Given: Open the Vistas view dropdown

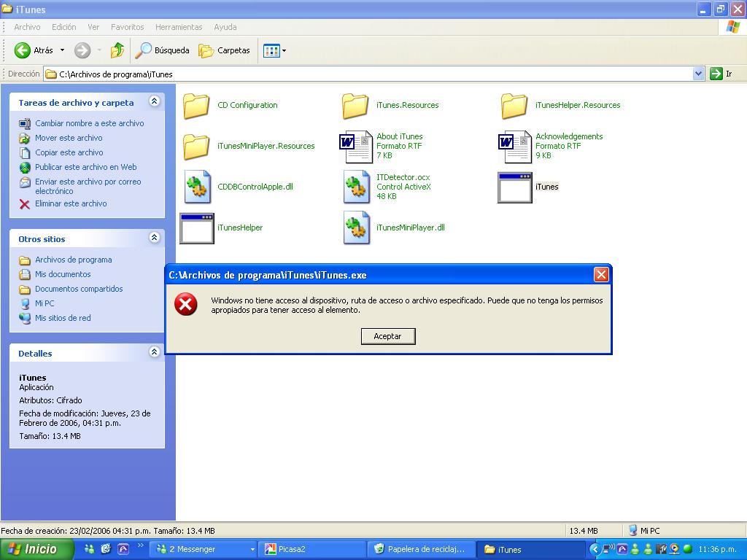Looking at the screenshot, I should 275,50.
